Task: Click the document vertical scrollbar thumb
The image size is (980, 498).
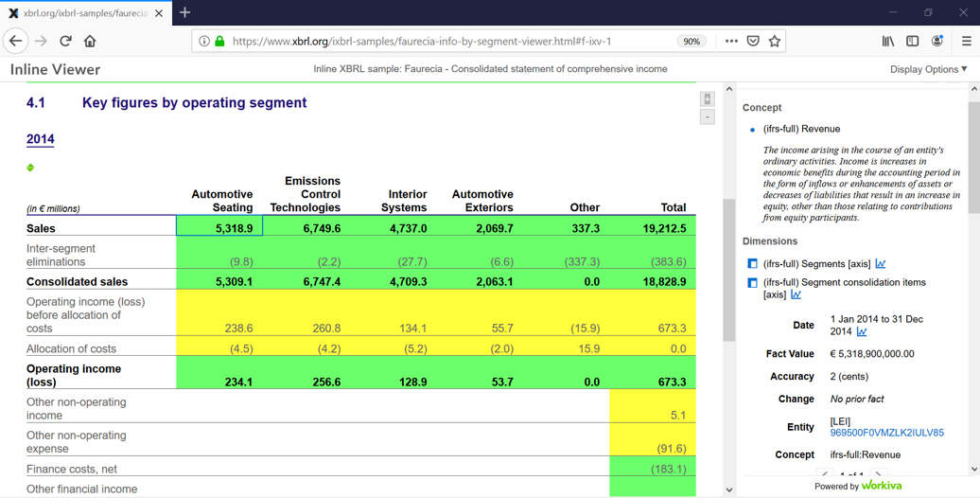Action: (x=728, y=270)
